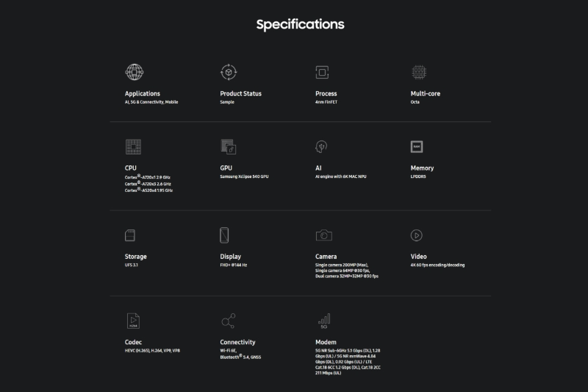
Task: Click the Display phone icon
Action: click(224, 235)
